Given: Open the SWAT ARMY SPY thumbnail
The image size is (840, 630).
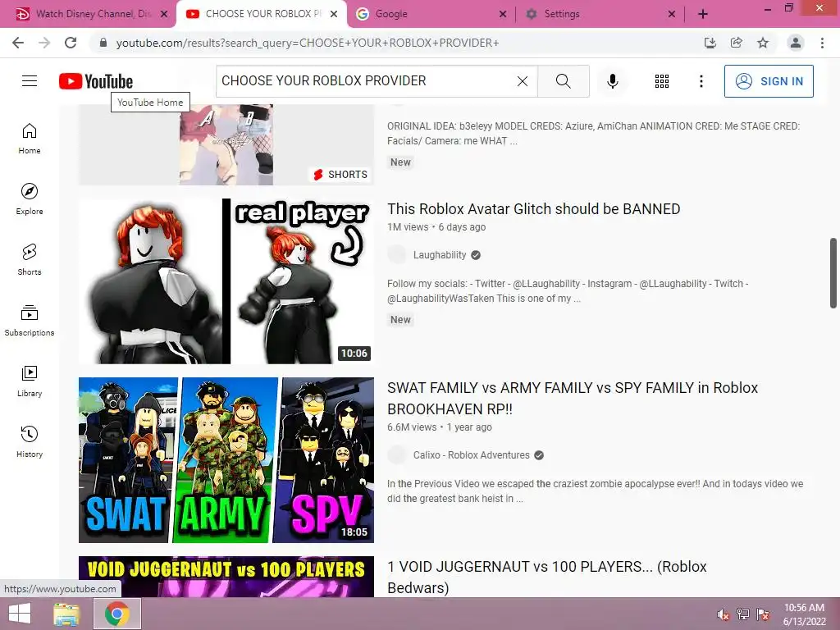Looking at the screenshot, I should (226, 460).
